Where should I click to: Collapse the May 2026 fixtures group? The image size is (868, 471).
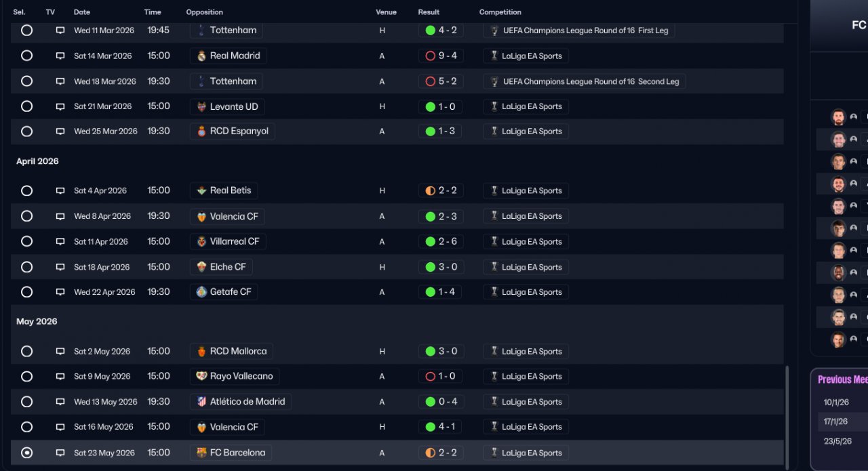(x=37, y=321)
